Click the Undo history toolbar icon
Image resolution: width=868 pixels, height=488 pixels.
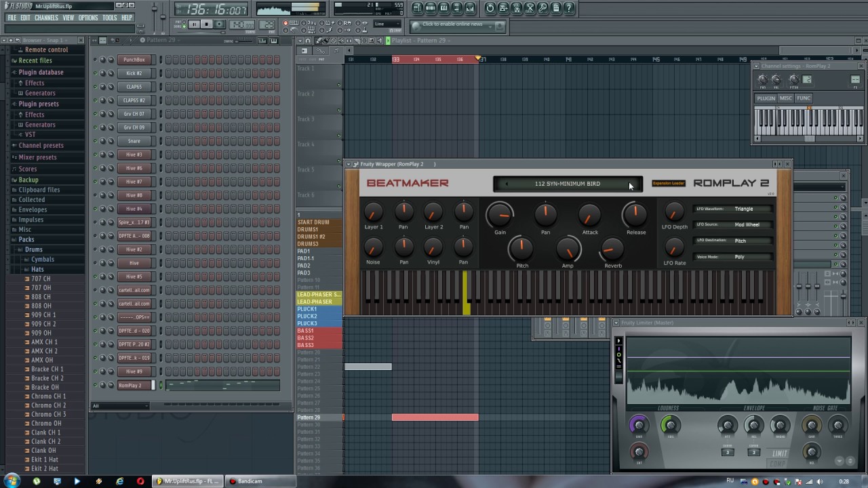(490, 8)
